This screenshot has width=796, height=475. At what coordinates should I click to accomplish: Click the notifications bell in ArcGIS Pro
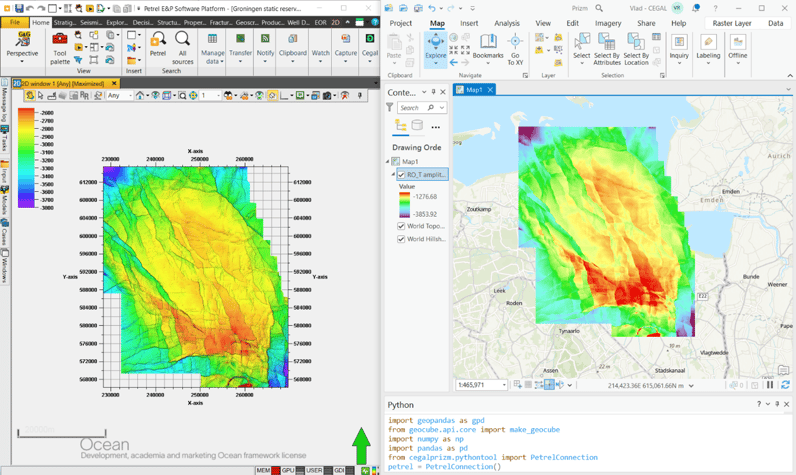(x=696, y=8)
